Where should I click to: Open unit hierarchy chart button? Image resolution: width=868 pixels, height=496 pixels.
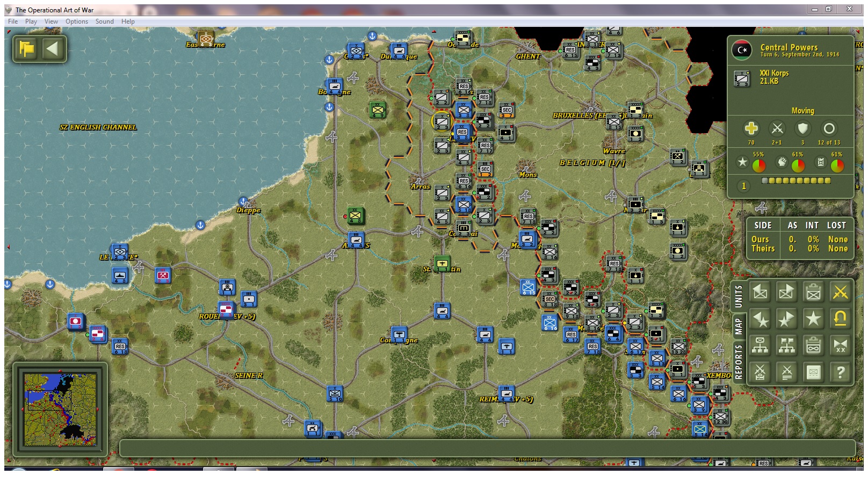tap(760, 346)
